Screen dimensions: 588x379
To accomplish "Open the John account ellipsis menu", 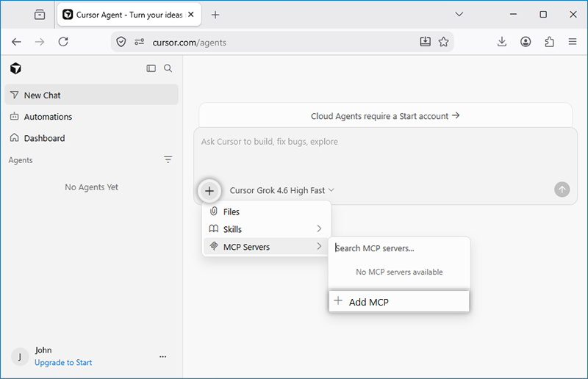I will 162,356.
